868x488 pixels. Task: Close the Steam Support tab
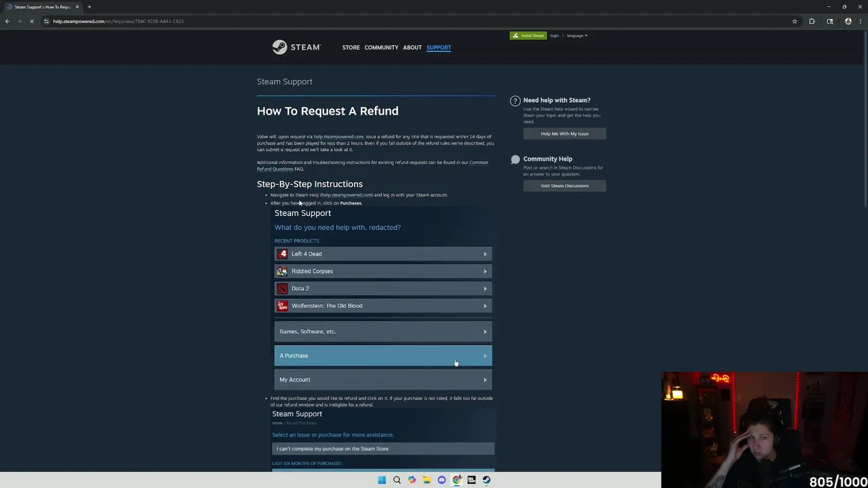click(x=77, y=7)
